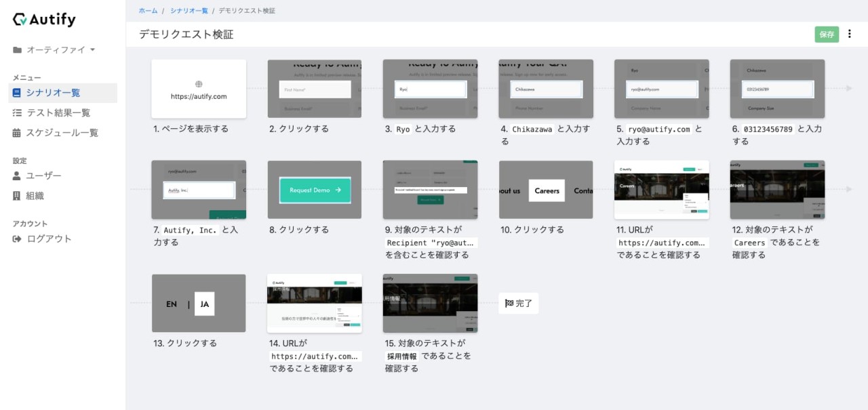Click the ユーザー person icon
This screenshot has width=868, height=410.
click(17, 176)
